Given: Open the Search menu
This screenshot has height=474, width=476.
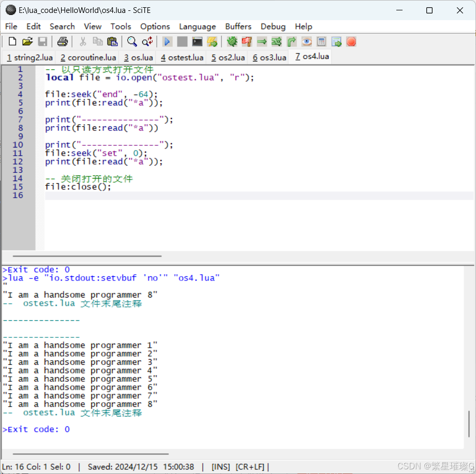Looking at the screenshot, I should pyautogui.click(x=62, y=26).
